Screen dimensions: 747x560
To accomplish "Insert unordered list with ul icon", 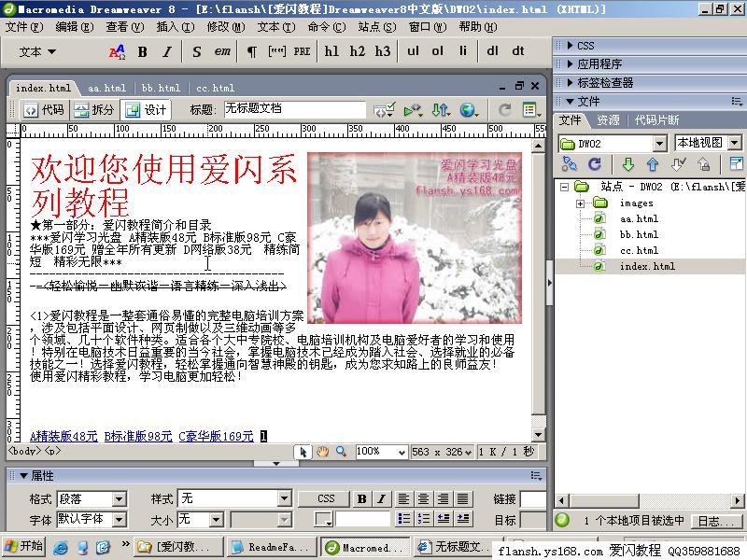I will click(413, 51).
